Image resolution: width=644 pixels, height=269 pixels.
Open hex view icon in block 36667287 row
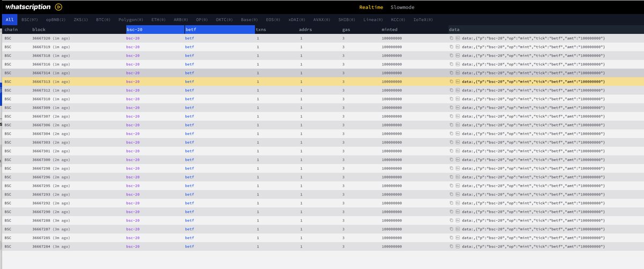tap(458, 229)
